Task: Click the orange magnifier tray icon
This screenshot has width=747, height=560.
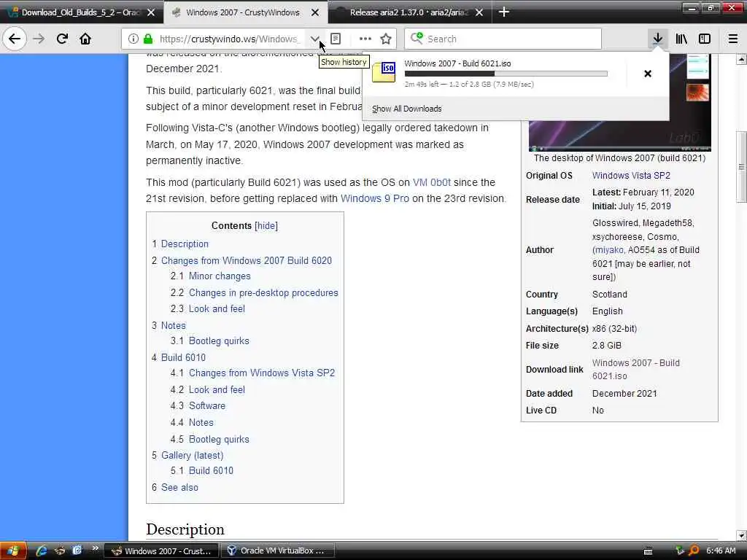Action: click(x=694, y=551)
